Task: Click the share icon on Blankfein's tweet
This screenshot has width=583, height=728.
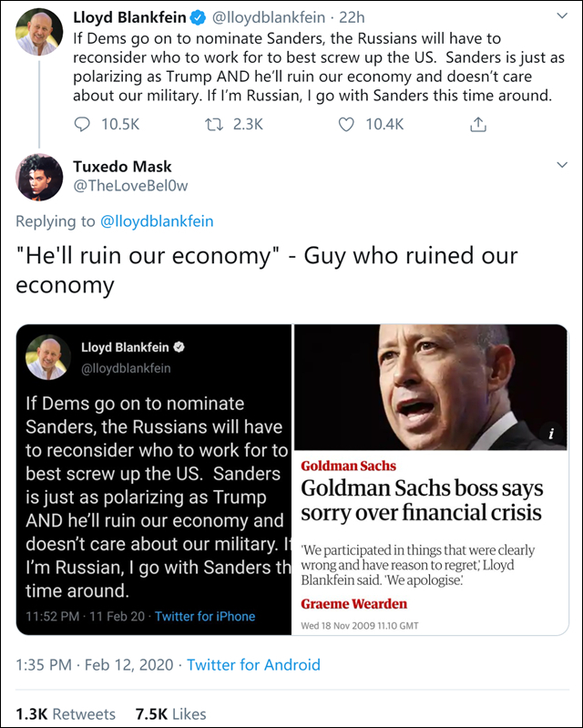Action: pos(477,125)
